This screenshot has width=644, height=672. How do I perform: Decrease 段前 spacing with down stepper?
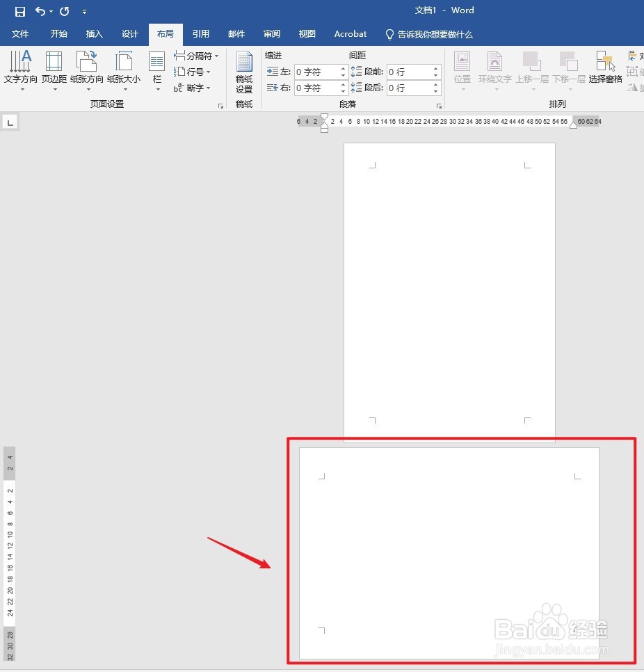click(x=436, y=75)
